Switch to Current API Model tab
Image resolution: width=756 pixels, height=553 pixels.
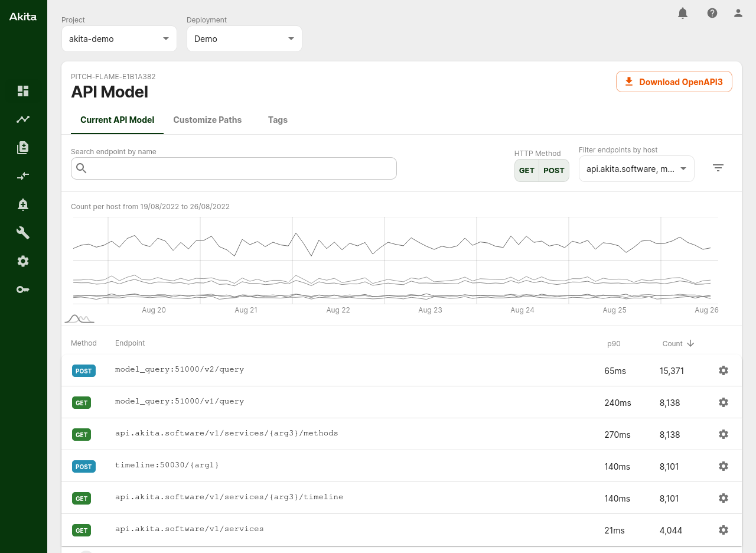point(118,120)
